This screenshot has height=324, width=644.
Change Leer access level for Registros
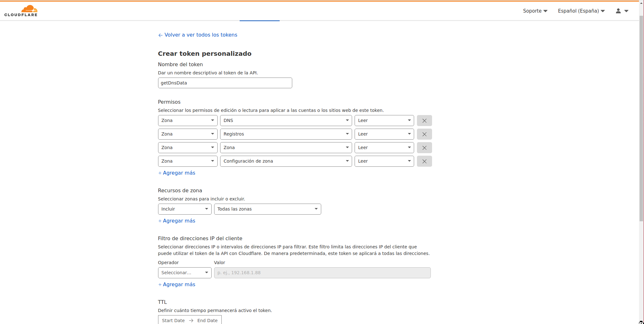pos(384,134)
